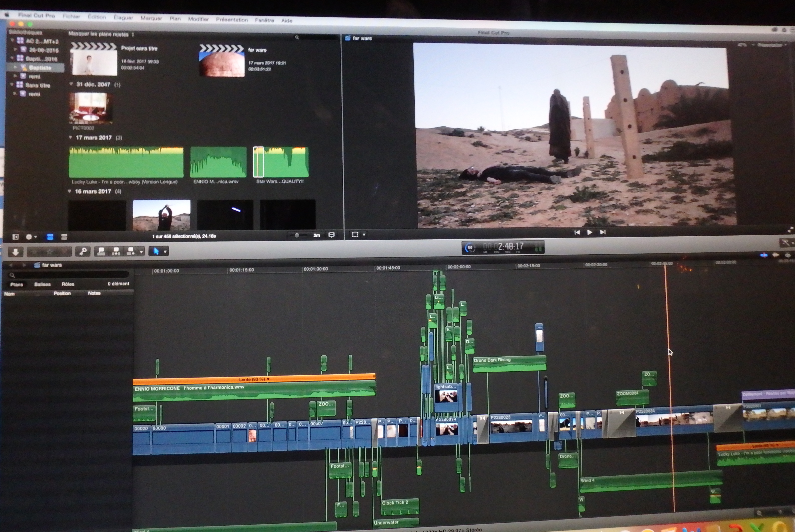
Task: Click the append clip to storyline icon
Action: pyautogui.click(x=130, y=252)
